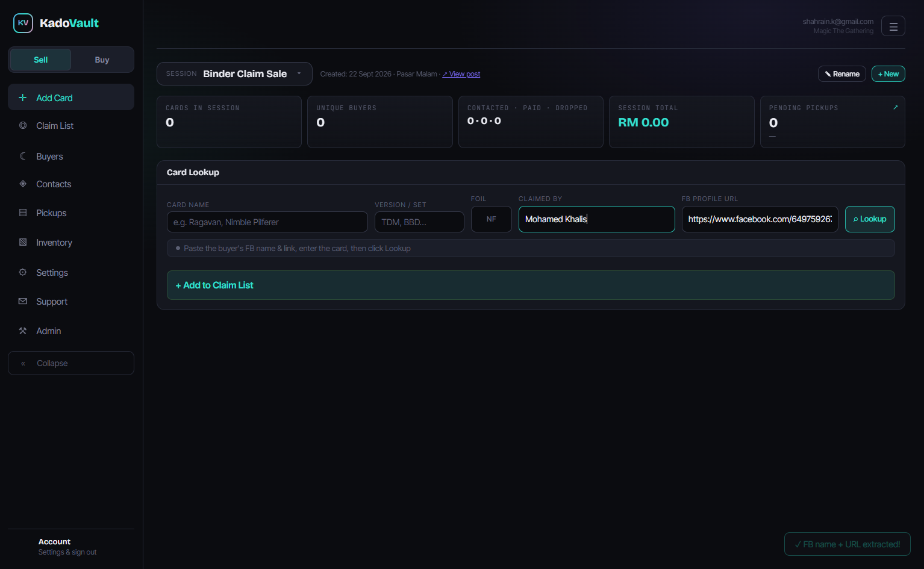Click the KV logo icon
The image size is (924, 569).
pyautogui.click(x=23, y=23)
